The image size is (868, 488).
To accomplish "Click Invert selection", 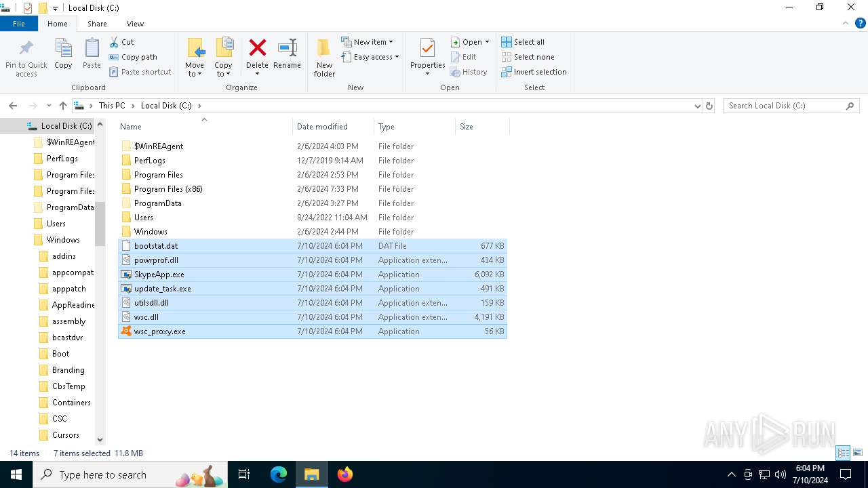I will click(534, 72).
